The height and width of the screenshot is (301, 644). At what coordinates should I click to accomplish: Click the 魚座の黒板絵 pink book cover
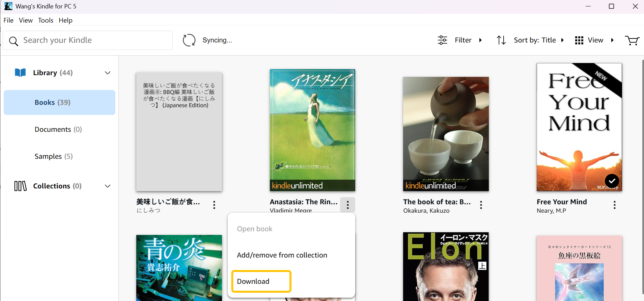(579, 268)
